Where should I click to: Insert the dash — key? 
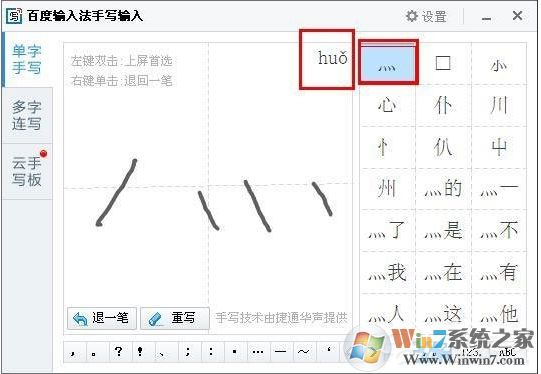pyautogui.click(x=282, y=352)
